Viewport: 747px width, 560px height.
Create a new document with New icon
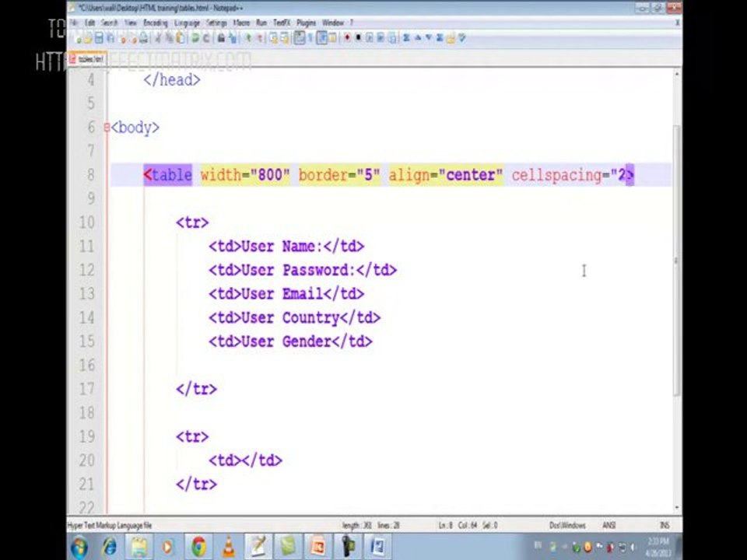(78, 39)
